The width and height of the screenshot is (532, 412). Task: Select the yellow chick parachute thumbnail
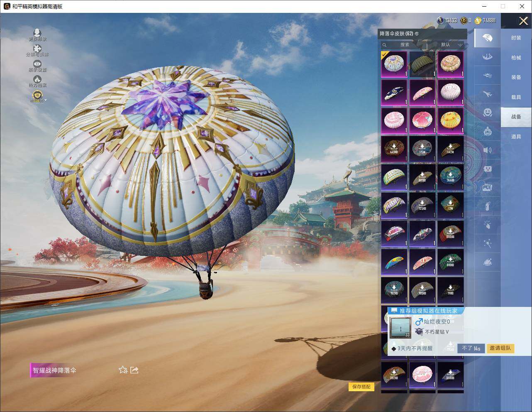(x=451, y=120)
